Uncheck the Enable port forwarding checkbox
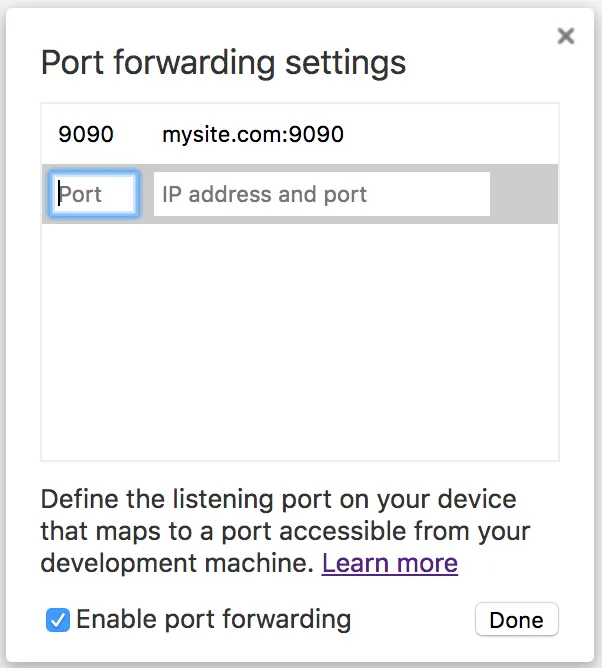Screen dimensions: 602x668 [57, 620]
